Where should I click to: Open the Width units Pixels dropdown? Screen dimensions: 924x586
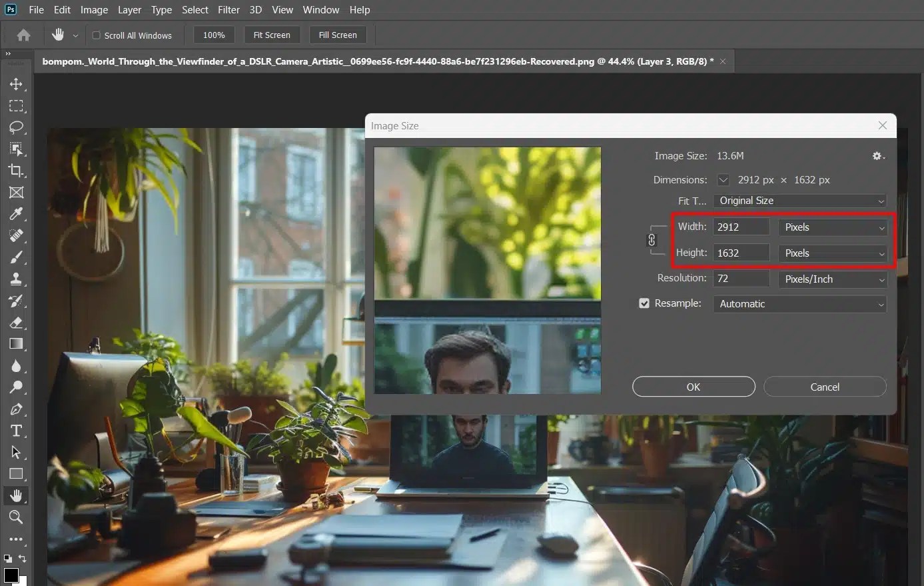tap(833, 227)
